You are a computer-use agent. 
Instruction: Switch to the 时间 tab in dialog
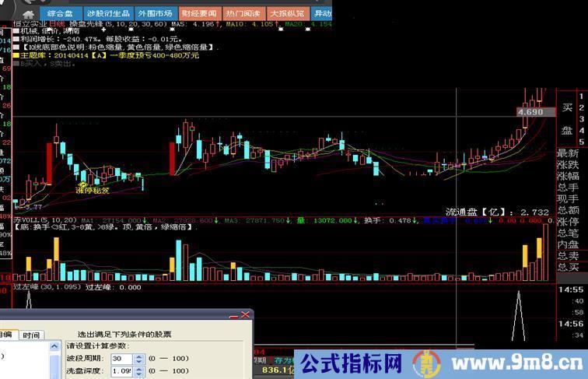point(31,335)
